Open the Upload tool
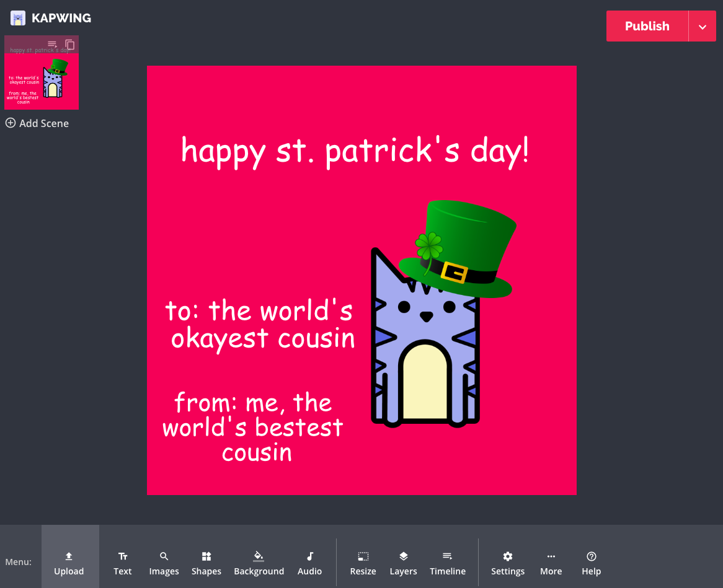 point(69,563)
